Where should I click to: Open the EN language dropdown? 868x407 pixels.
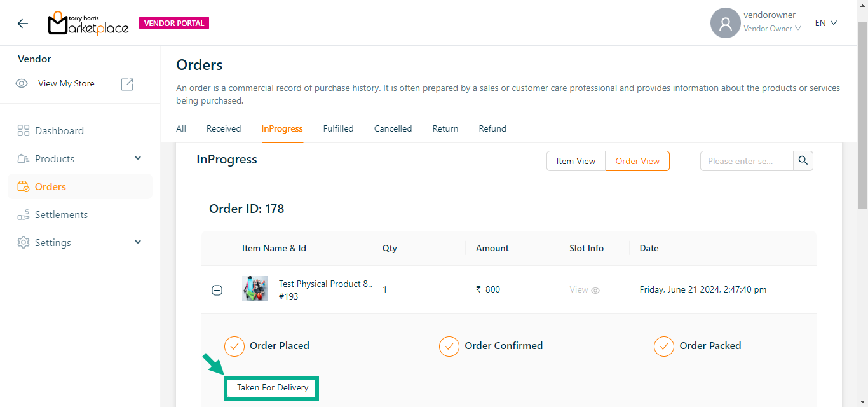[x=826, y=23]
